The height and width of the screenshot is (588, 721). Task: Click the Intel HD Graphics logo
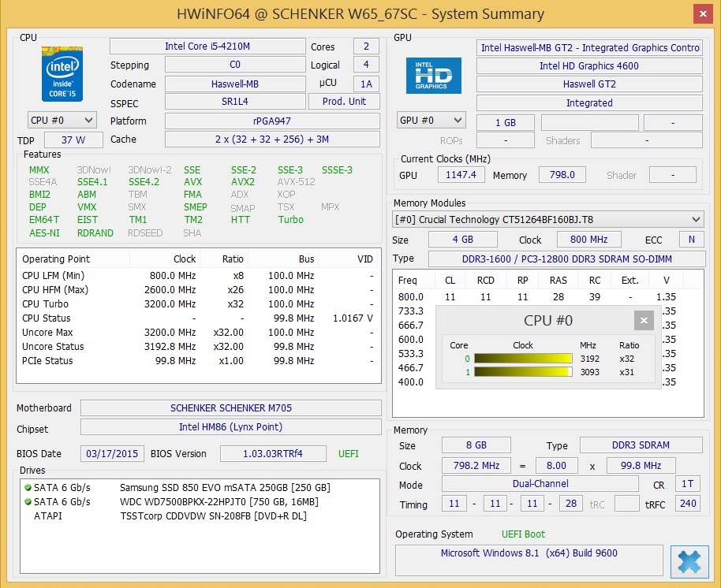(x=434, y=76)
